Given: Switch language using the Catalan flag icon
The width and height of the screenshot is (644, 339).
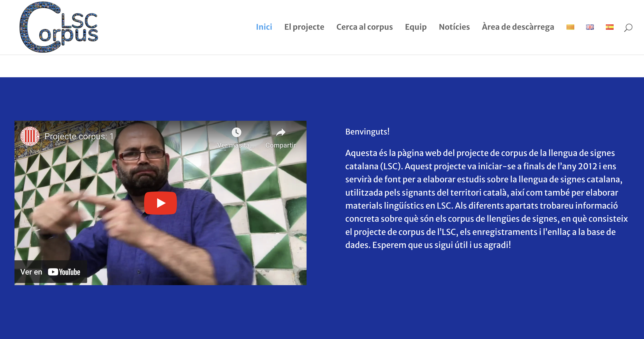Looking at the screenshot, I should [x=570, y=27].
